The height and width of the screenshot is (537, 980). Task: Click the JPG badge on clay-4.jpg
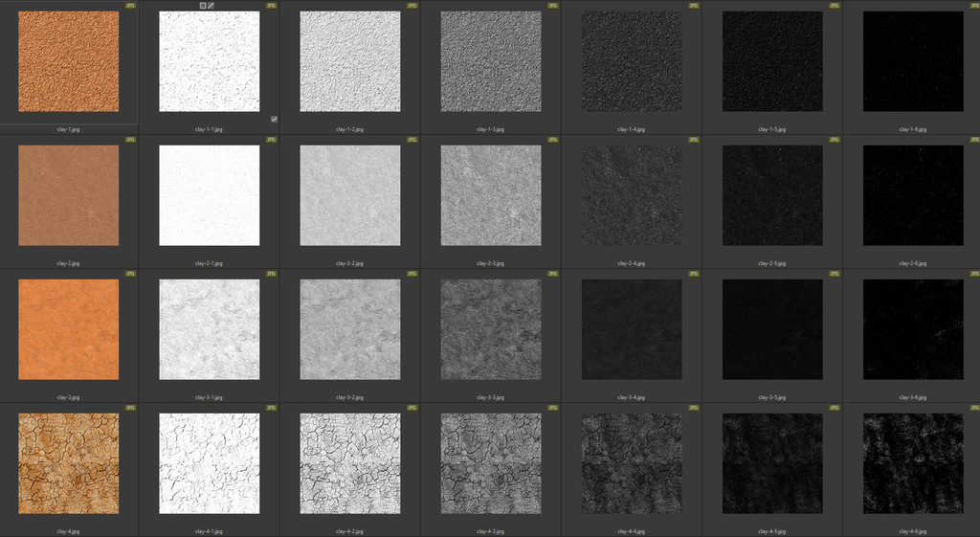pos(130,408)
